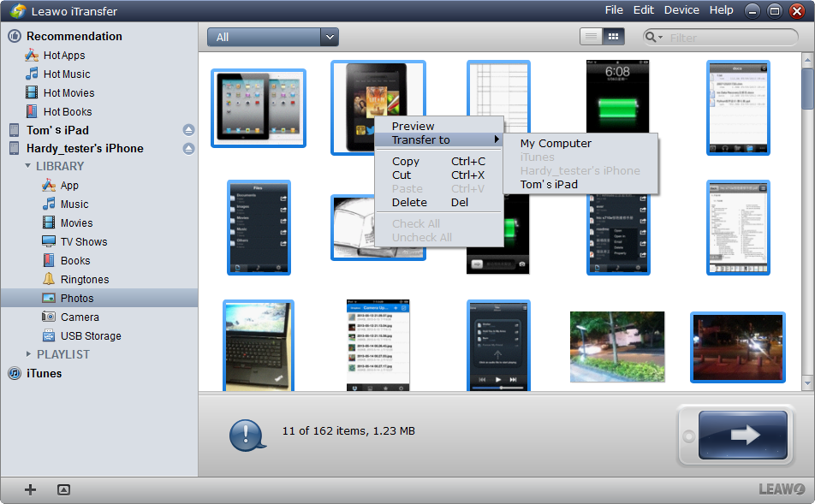
Task: Click the add (plus) button at bottom
Action: pos(30,489)
